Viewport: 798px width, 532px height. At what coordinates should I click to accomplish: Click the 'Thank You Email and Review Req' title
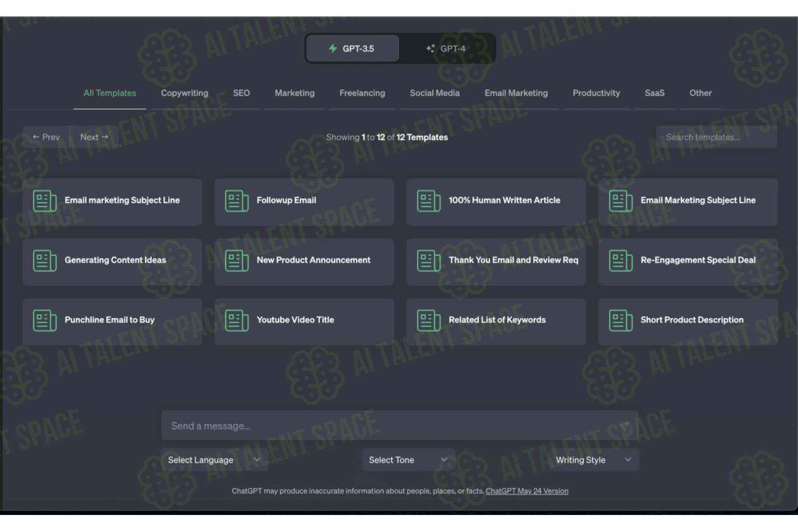(513, 260)
